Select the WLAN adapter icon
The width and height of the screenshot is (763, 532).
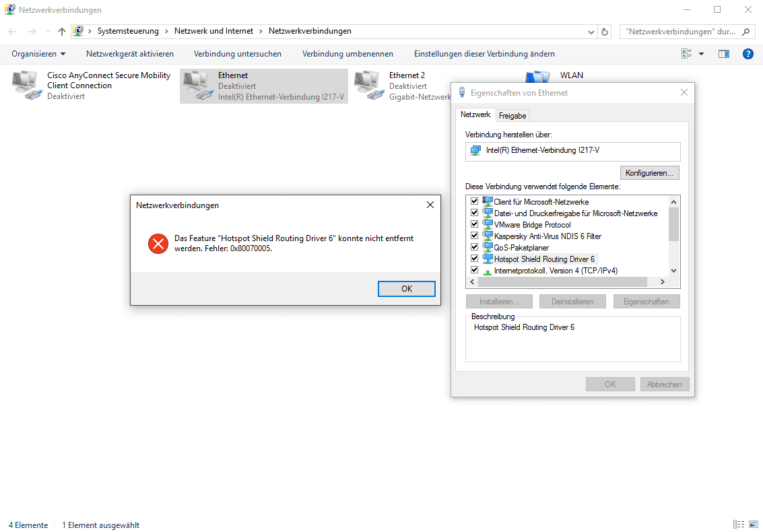[x=537, y=77]
